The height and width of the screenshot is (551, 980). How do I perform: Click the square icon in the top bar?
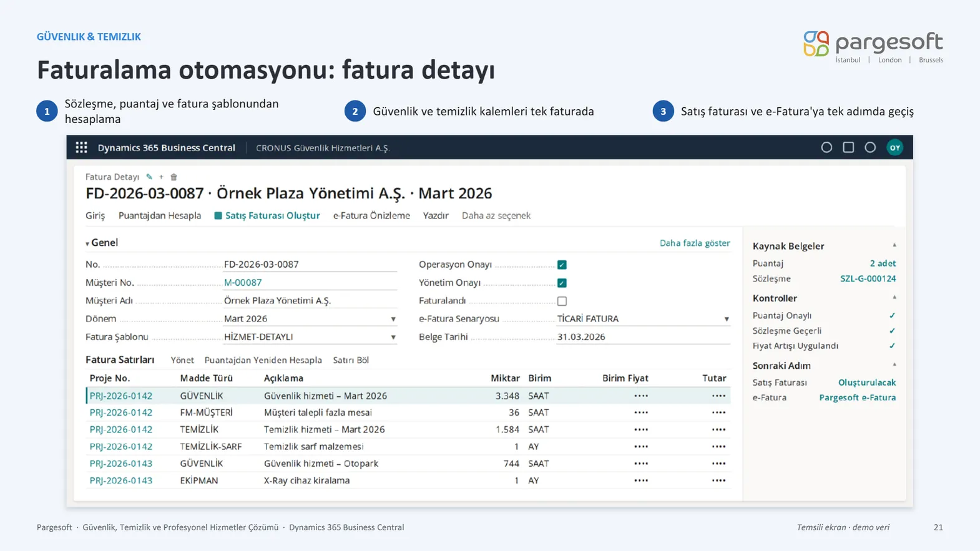pyautogui.click(x=848, y=147)
